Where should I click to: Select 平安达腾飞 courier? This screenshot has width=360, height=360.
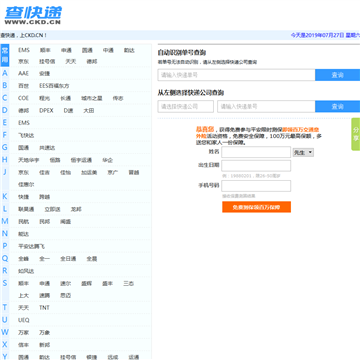coord(31,246)
